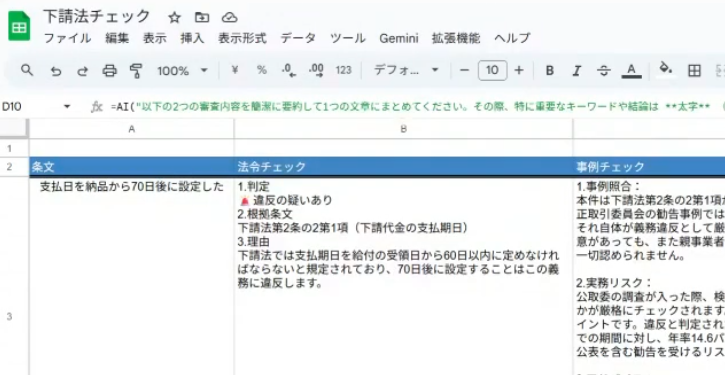Open the 表示形式 menu
This screenshot has height=375, width=725.
point(242,38)
